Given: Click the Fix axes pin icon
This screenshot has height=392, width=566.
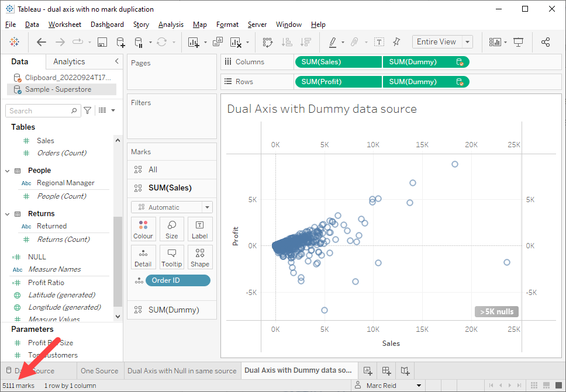Looking at the screenshot, I should pos(396,42).
